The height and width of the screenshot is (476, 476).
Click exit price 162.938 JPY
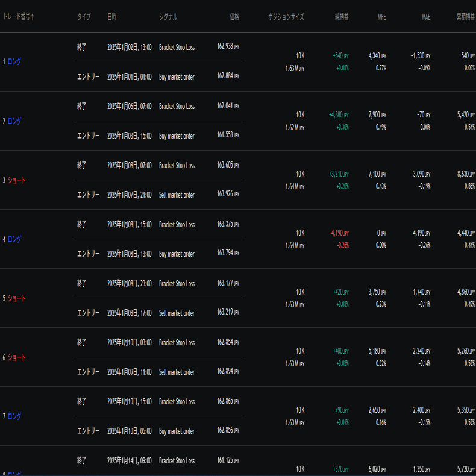click(x=228, y=46)
